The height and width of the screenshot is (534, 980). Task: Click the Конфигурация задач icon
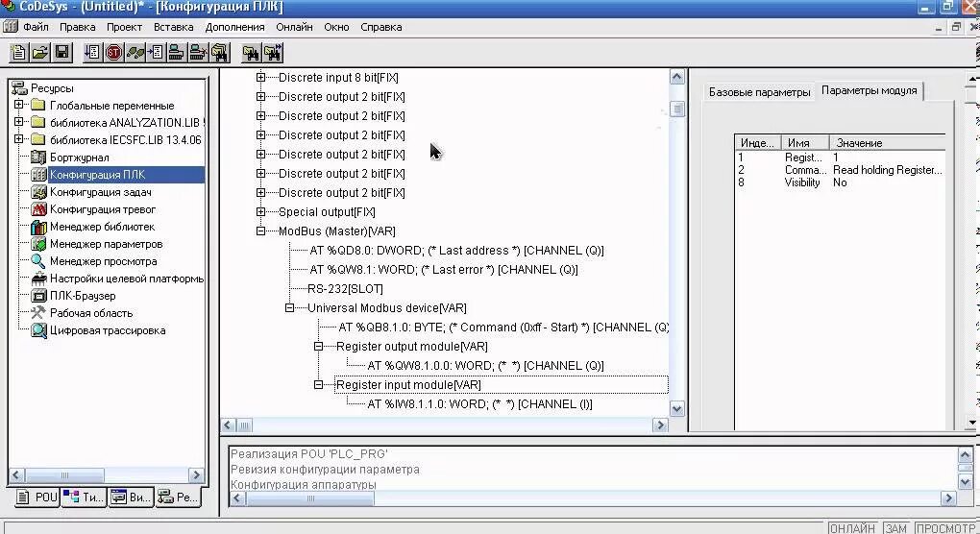[x=38, y=192]
